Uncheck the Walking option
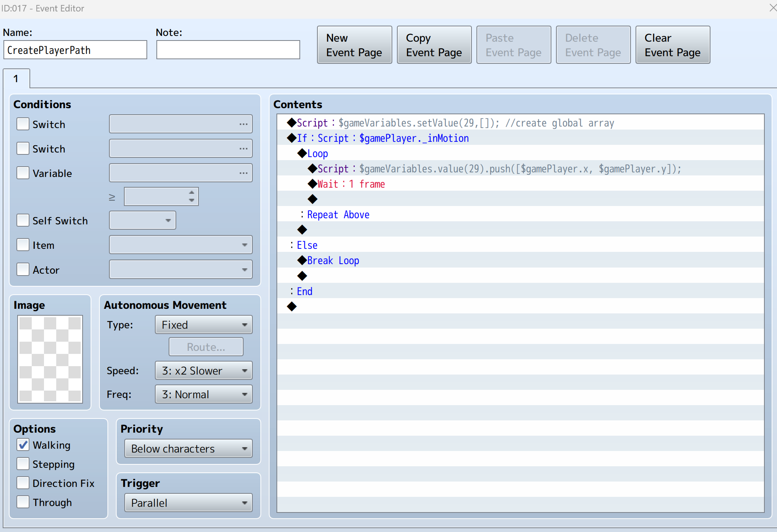Image resolution: width=777 pixels, height=532 pixels. [x=23, y=445]
